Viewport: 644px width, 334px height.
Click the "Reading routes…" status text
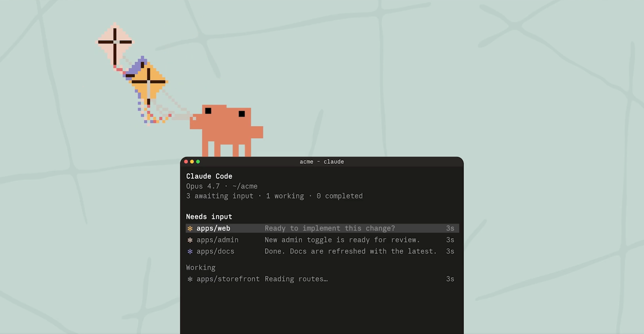[296, 279]
